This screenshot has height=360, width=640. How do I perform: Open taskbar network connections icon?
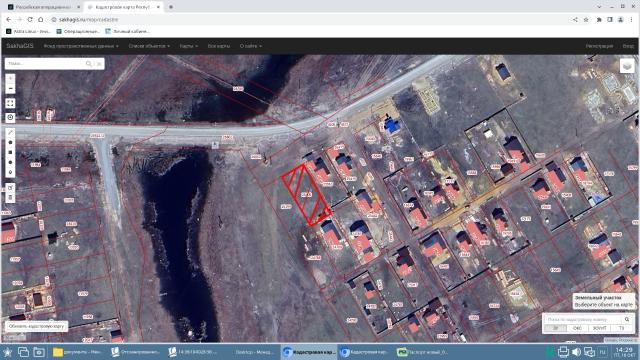coord(589,352)
